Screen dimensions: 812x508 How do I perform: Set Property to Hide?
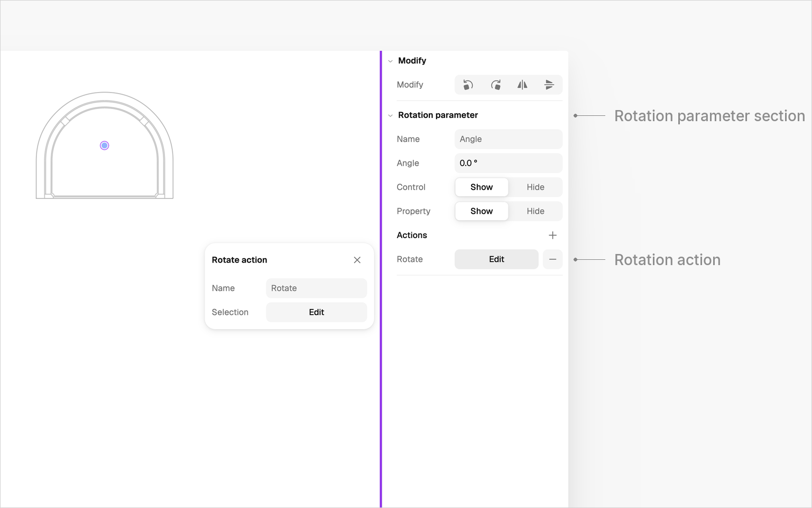pos(536,211)
